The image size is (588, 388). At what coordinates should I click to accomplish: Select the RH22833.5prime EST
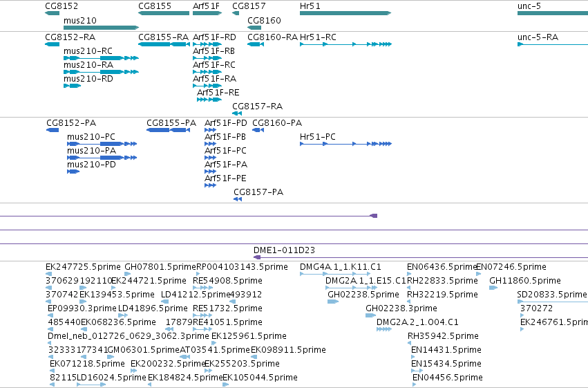[x=409, y=288]
